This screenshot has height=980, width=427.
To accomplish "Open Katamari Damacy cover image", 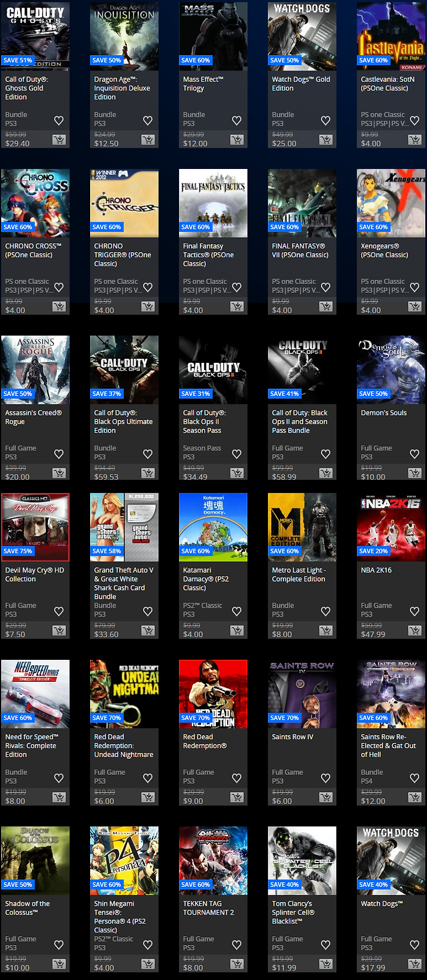I will point(213,527).
